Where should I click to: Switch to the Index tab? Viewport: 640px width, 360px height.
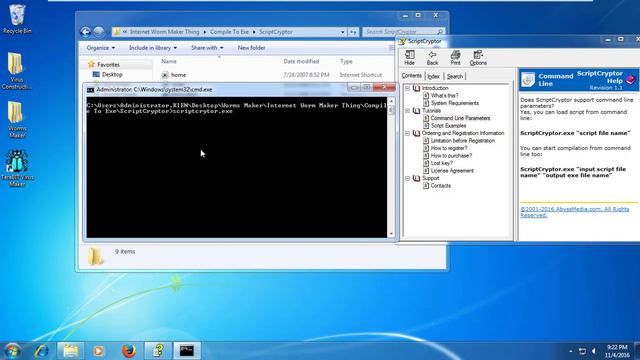(x=433, y=76)
